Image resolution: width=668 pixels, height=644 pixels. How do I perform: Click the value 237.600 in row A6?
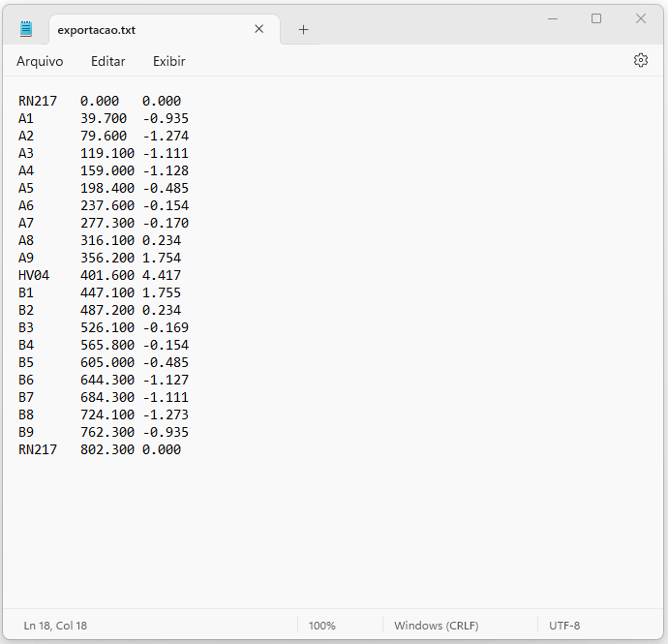107,206
